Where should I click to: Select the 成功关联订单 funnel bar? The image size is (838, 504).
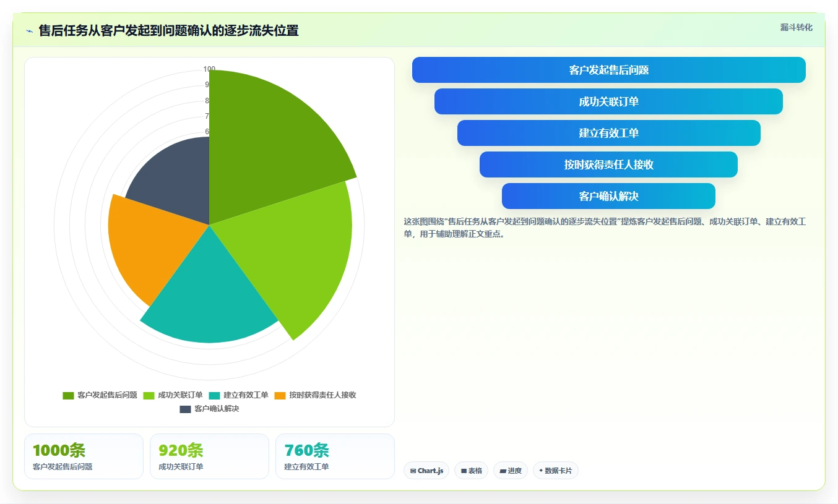(x=609, y=101)
